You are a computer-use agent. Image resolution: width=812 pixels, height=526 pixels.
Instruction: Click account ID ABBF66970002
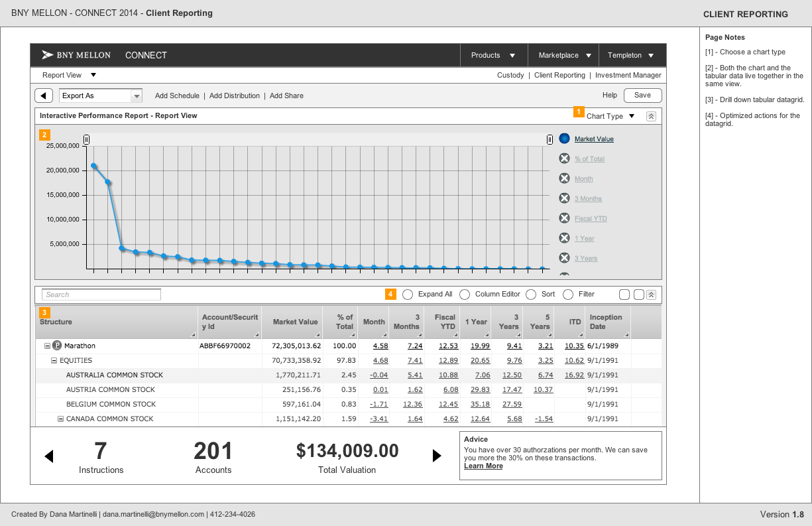coord(225,346)
